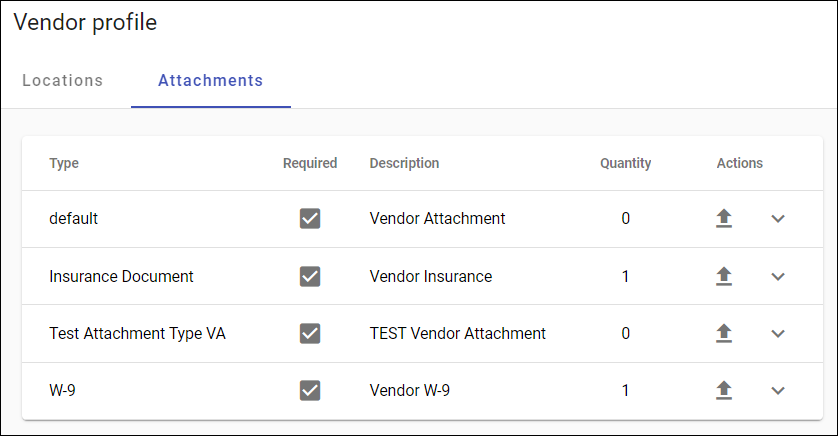The width and height of the screenshot is (838, 436).
Task: Switch to the Locations tab
Action: tap(63, 81)
